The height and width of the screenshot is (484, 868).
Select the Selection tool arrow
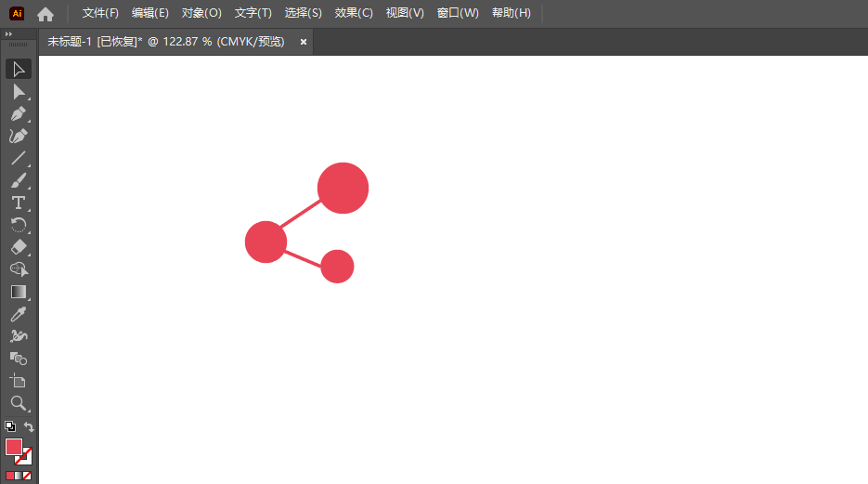click(19, 70)
